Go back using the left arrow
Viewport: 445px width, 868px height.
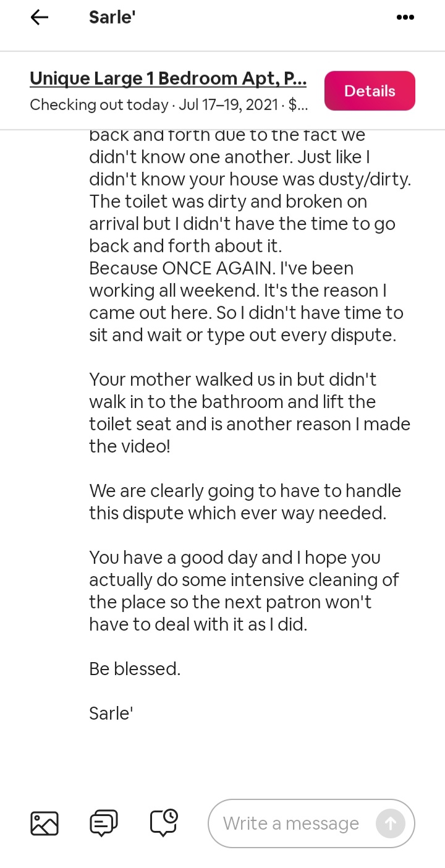coord(40,18)
